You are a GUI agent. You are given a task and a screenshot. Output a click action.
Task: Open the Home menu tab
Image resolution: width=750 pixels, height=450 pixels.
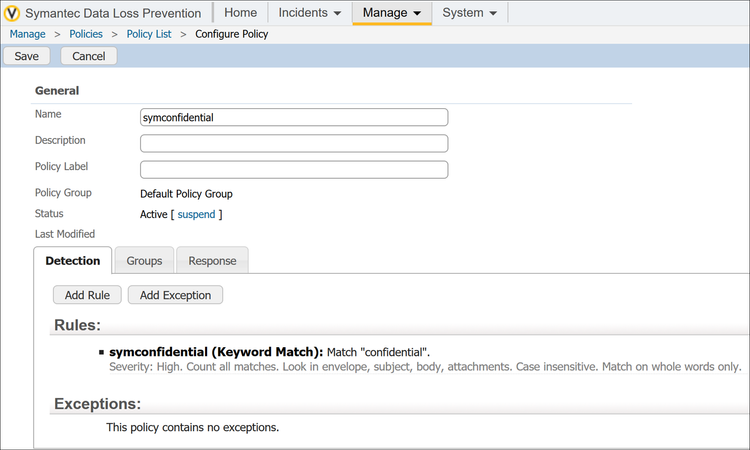click(240, 13)
